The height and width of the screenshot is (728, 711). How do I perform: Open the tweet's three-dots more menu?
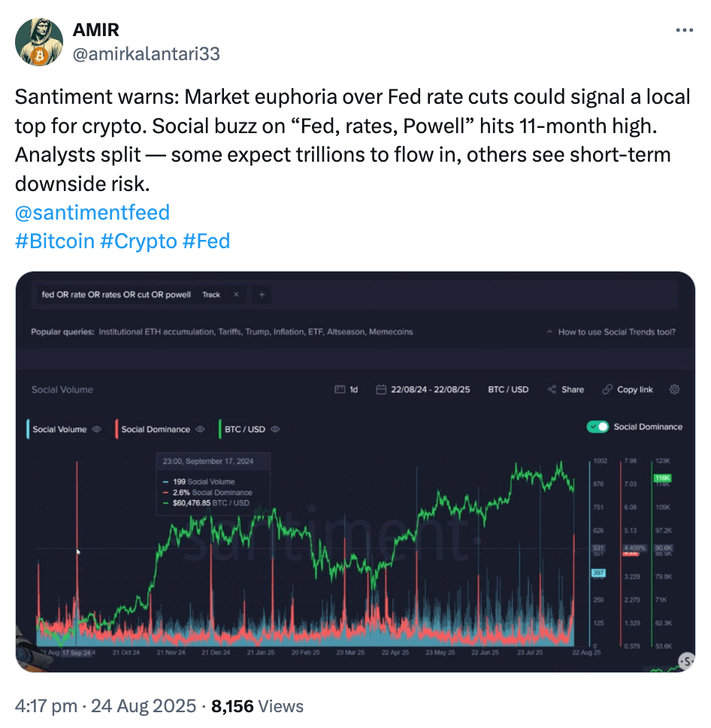[x=684, y=31]
